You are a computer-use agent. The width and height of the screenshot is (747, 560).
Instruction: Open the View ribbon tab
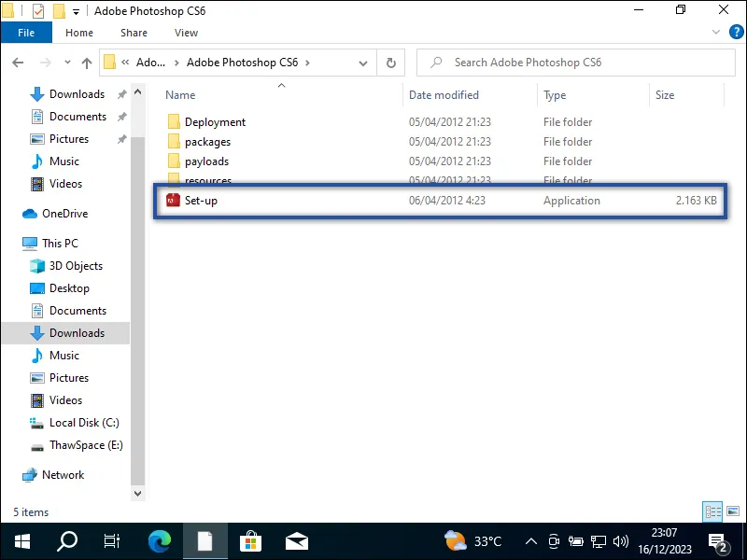click(x=186, y=33)
